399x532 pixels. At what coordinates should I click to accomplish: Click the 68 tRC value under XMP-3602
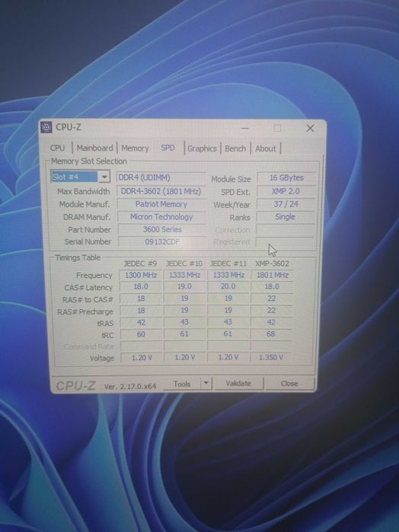[271, 334]
